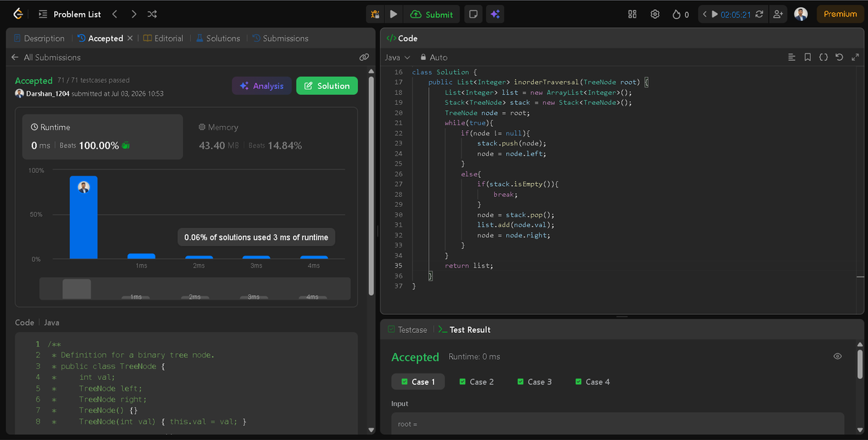The image size is (868, 440).
Task: Go to the previous problem arrow
Action: [x=115, y=14]
